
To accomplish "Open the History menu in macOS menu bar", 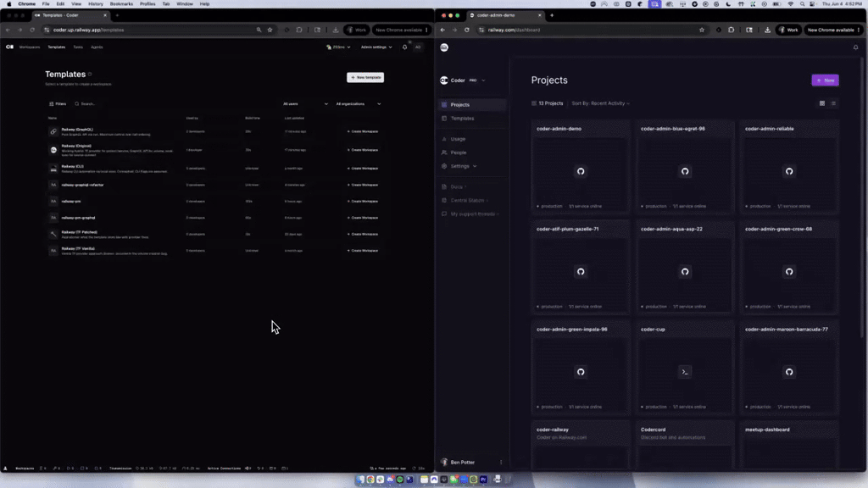I will tap(95, 4).
